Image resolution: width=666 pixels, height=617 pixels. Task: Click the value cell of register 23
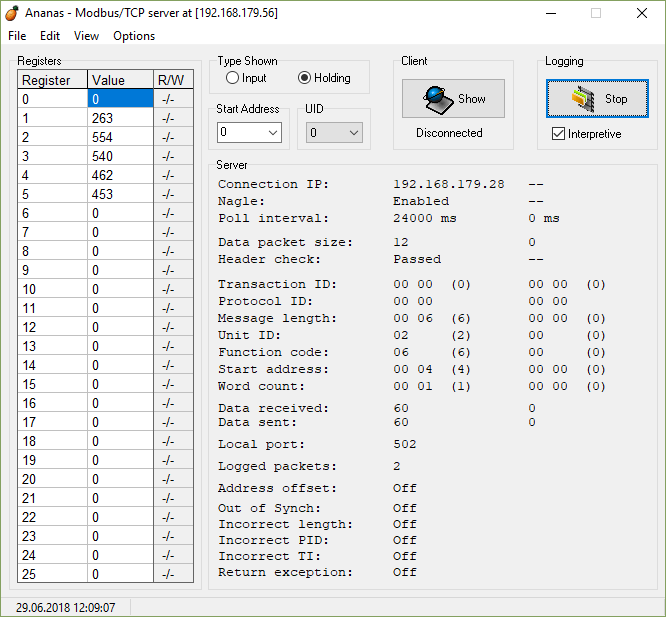120,536
